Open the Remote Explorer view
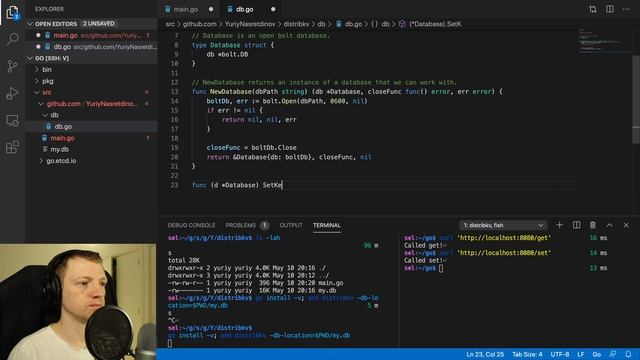This screenshot has width=640, height=360. click(12, 120)
